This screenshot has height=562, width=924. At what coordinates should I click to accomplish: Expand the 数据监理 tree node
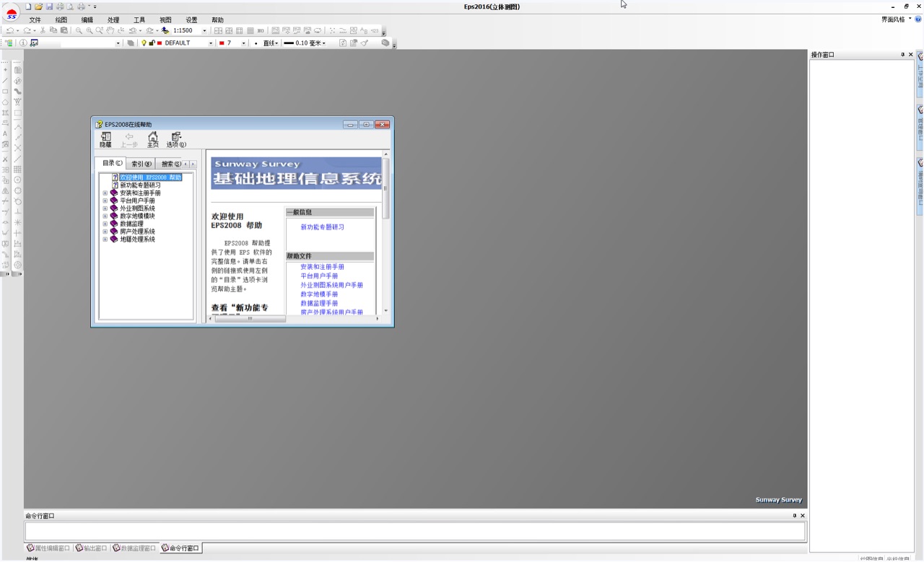point(105,224)
